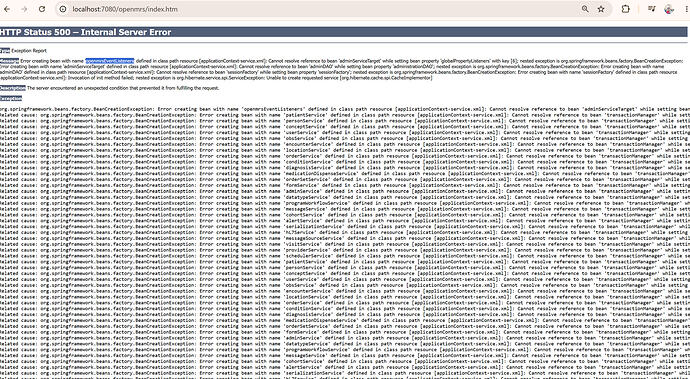Click the stack trace line naming 'visitService'

tap(345, 244)
